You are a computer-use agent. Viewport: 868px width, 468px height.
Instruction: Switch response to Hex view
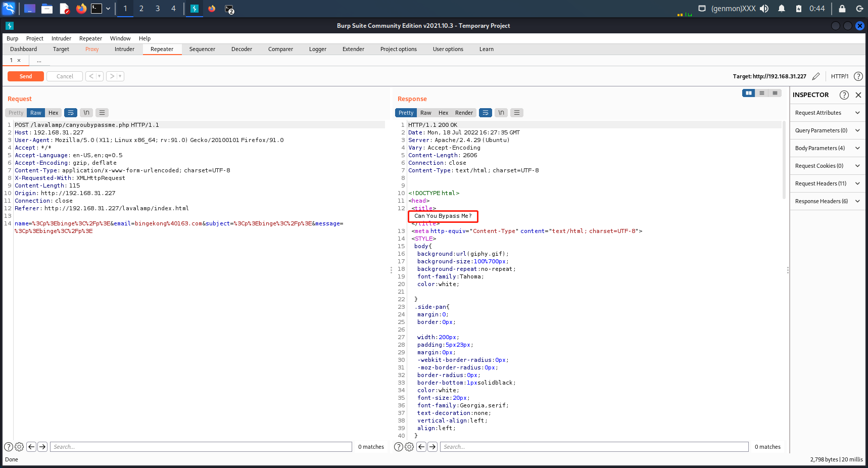click(x=444, y=113)
